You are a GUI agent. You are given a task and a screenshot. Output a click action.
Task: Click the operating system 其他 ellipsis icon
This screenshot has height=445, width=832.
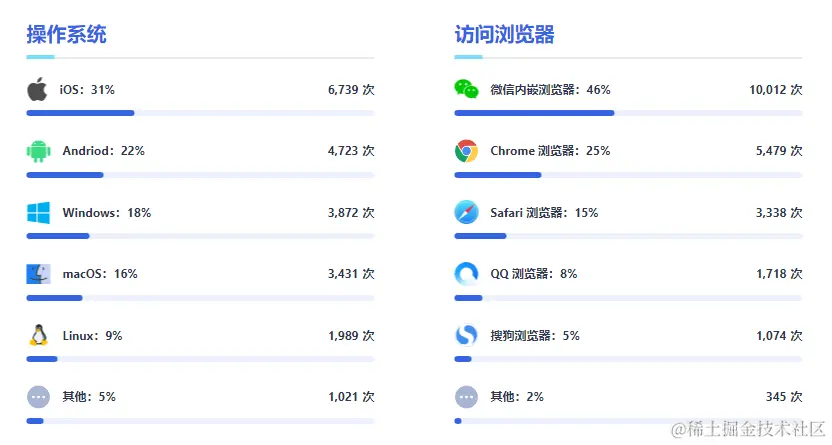tap(38, 397)
